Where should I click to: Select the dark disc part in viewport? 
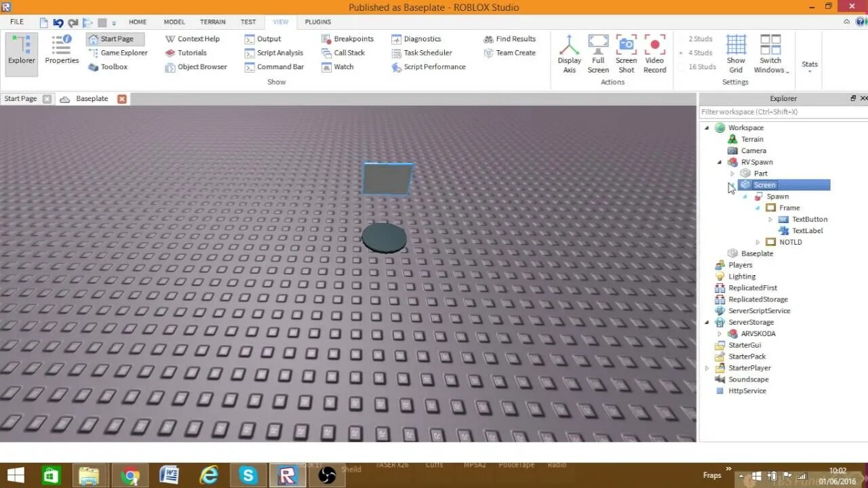pos(384,238)
